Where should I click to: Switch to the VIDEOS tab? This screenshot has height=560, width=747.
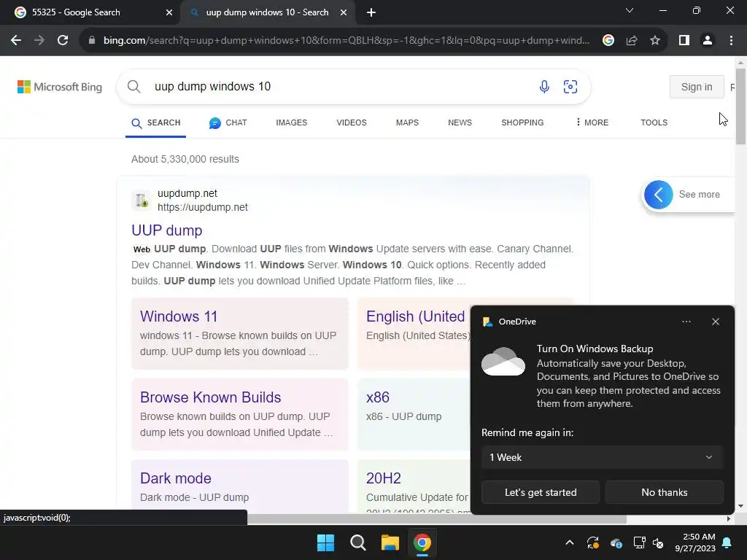[x=352, y=122]
